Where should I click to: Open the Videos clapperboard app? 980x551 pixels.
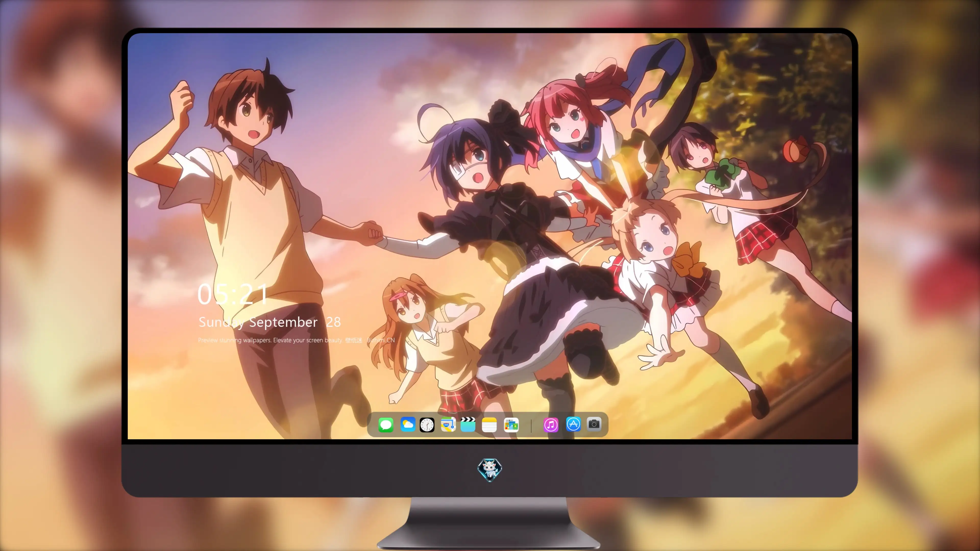pos(468,424)
